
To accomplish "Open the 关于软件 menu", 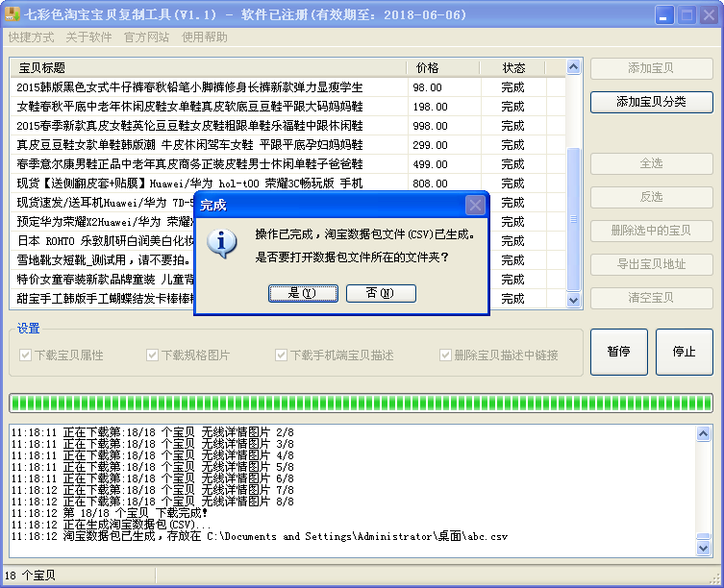I will (88, 37).
